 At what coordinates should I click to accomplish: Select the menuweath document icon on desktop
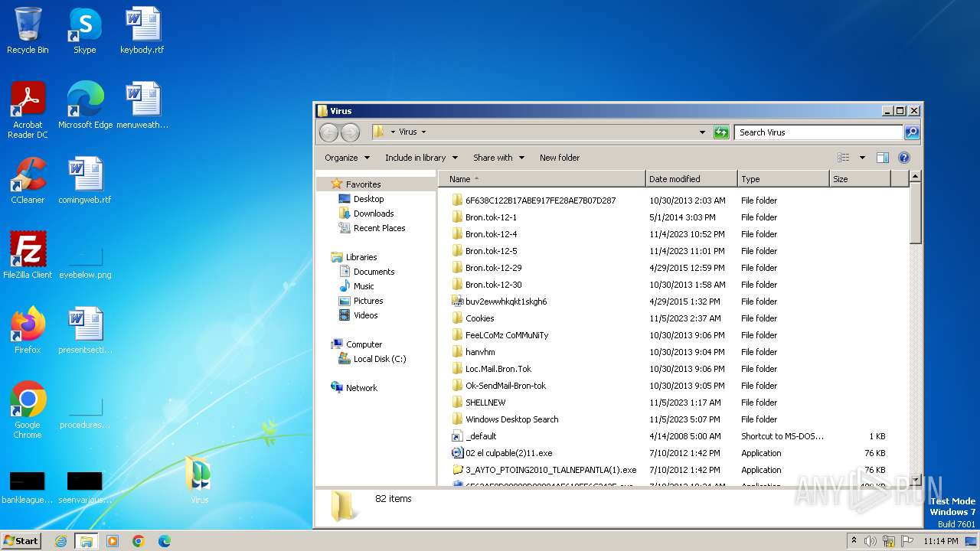coord(142,105)
